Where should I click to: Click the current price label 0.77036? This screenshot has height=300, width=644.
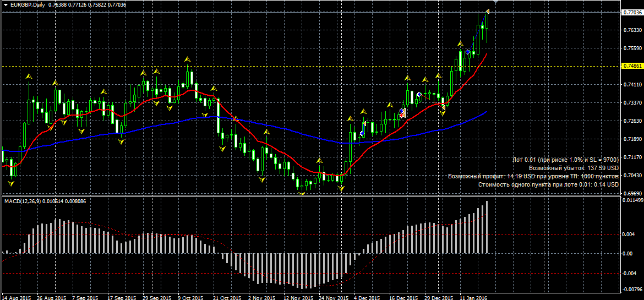[x=633, y=12]
